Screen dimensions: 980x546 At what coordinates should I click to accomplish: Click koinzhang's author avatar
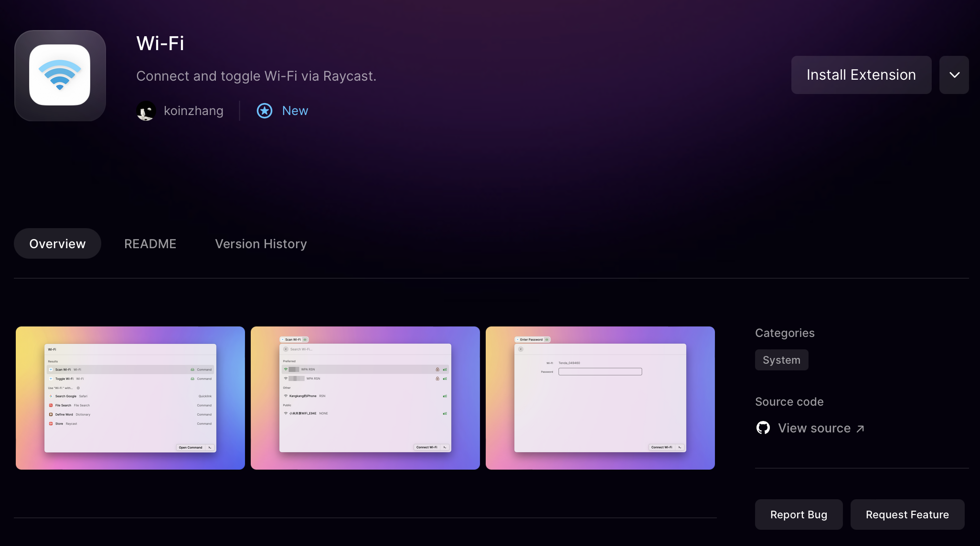[x=146, y=111]
